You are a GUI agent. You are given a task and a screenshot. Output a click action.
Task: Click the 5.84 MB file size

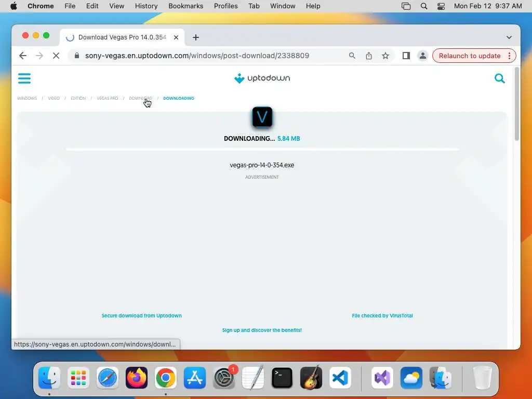pyautogui.click(x=289, y=138)
